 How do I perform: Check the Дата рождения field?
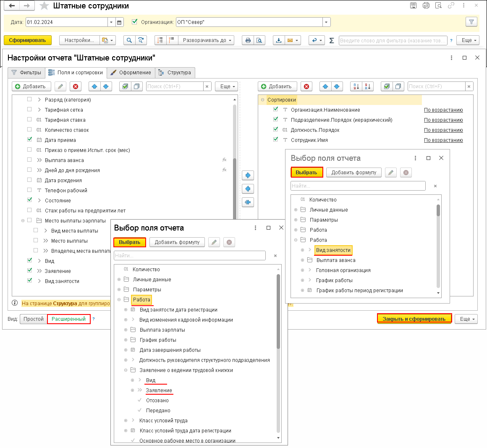point(29,180)
